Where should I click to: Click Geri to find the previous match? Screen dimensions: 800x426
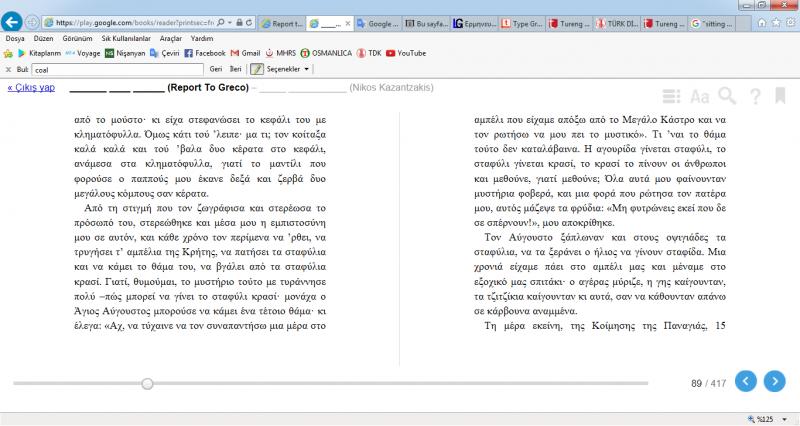pyautogui.click(x=216, y=69)
